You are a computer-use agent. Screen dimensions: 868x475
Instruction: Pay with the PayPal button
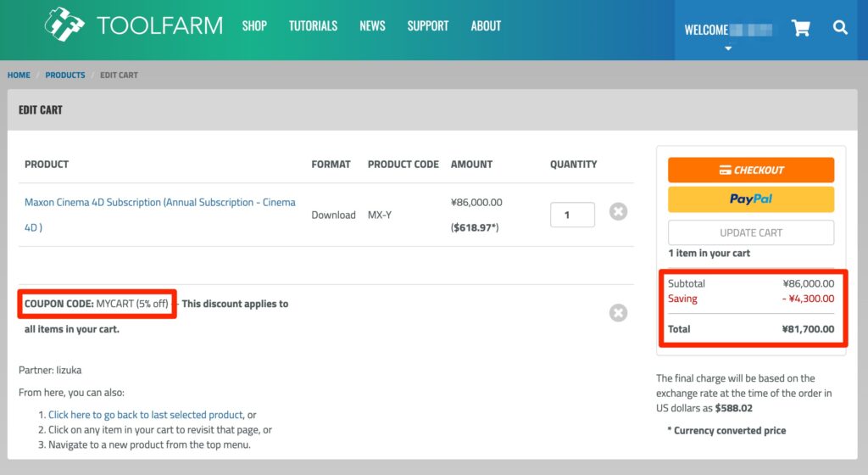click(751, 199)
